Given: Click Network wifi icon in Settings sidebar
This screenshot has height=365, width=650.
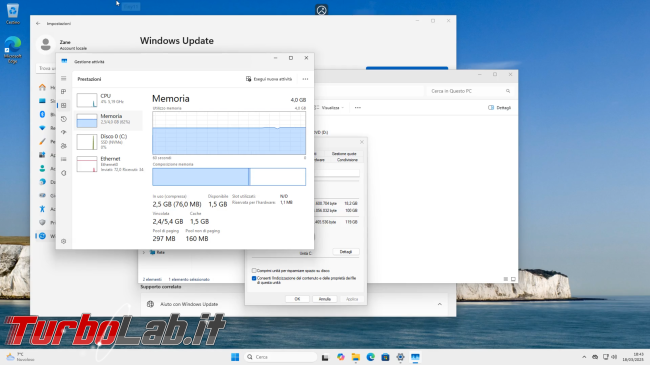Looking at the screenshot, I should [x=42, y=128].
